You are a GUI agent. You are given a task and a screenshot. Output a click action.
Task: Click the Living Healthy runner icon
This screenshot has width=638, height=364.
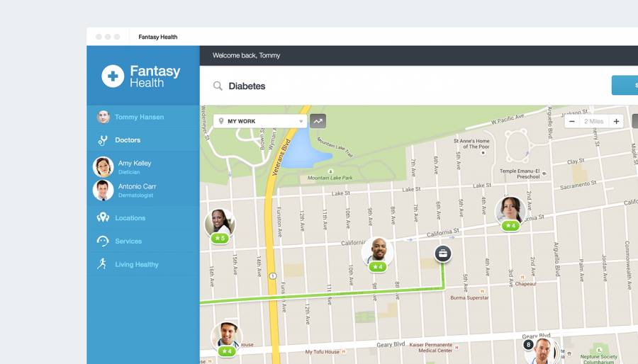[x=103, y=264]
